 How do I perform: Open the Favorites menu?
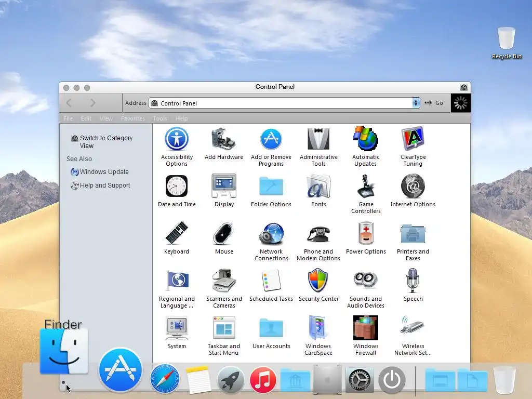(x=132, y=118)
